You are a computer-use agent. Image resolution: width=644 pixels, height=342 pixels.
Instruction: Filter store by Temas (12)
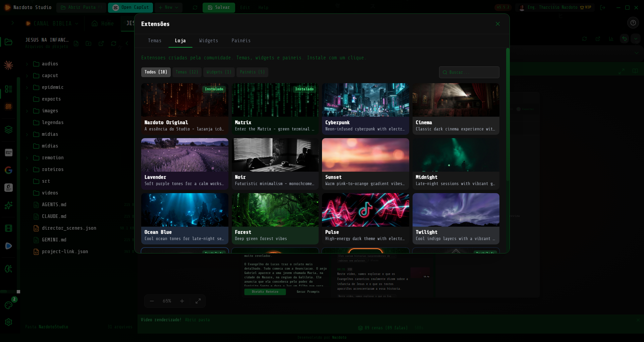(187, 72)
